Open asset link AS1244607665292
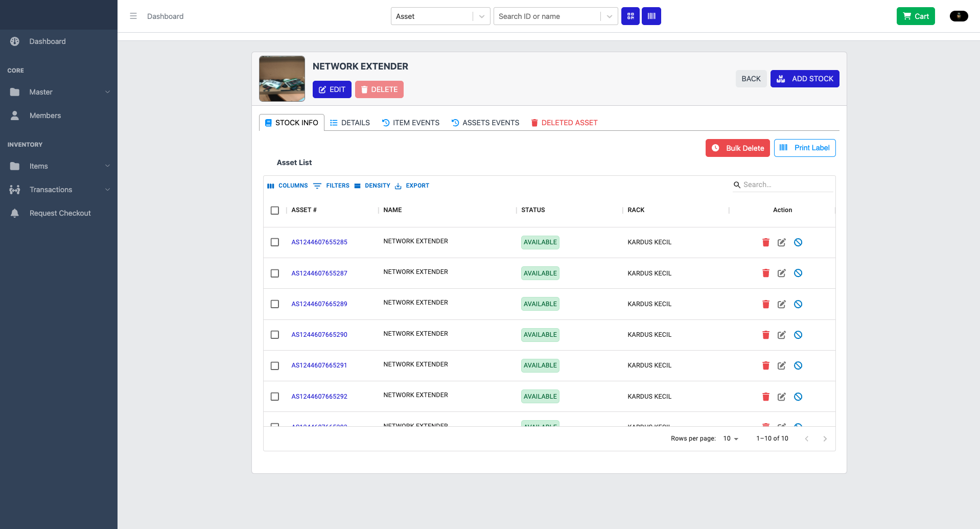The width and height of the screenshot is (980, 529). click(319, 397)
